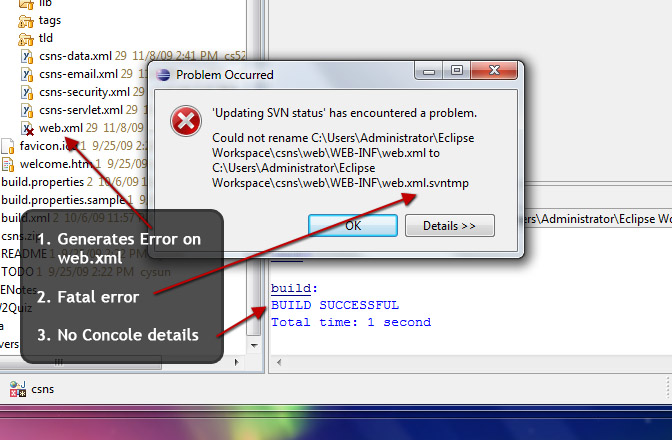Click the csns project status bar icon
672x440 pixels.
[18, 389]
